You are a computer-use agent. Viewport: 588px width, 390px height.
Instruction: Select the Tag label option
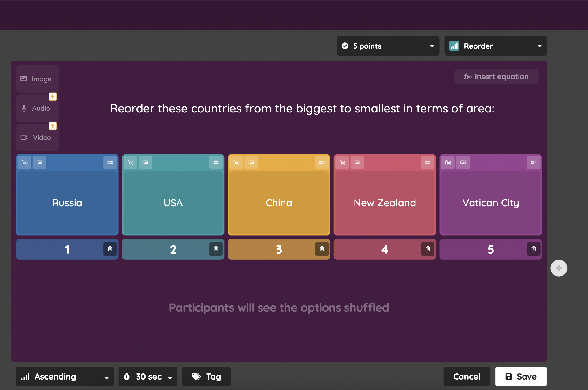pos(208,376)
